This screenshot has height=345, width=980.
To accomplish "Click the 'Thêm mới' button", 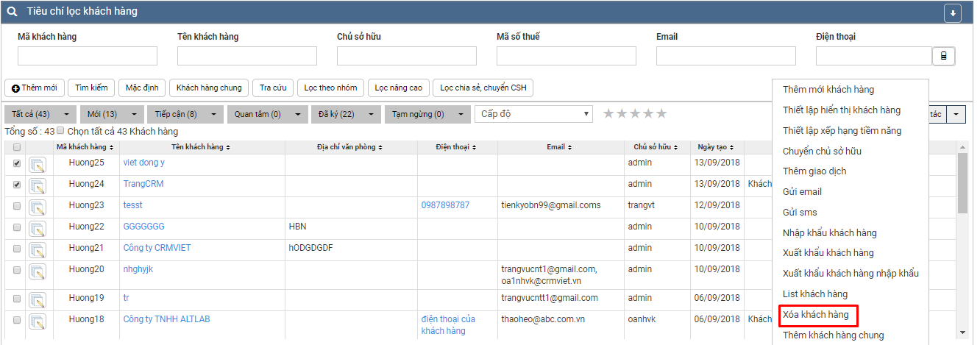I will (x=34, y=88).
